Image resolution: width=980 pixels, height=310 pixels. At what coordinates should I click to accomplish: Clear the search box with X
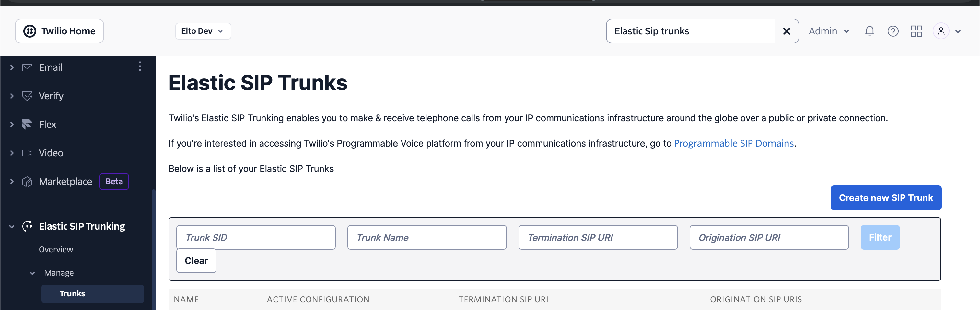787,31
